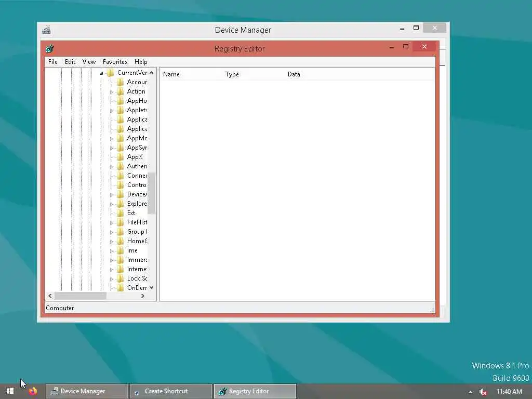The image size is (532, 399).
Task: Click horizontal scrollbar right arrow
Action: pos(143,296)
